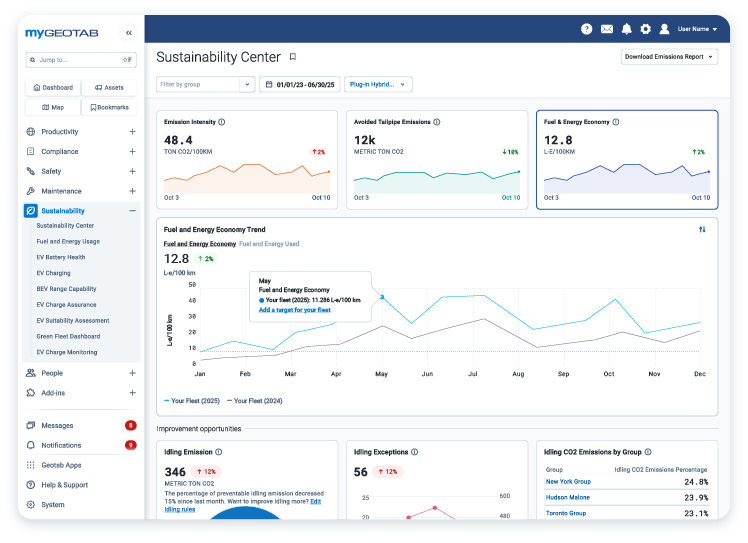The height and width of the screenshot is (543, 748).
Task: Click the Sustainability leaf icon
Action: pos(31,210)
